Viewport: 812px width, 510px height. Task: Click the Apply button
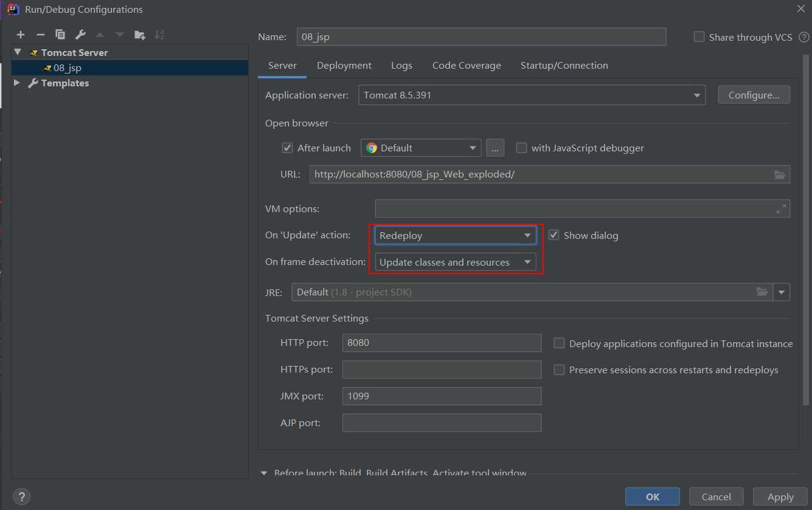780,497
